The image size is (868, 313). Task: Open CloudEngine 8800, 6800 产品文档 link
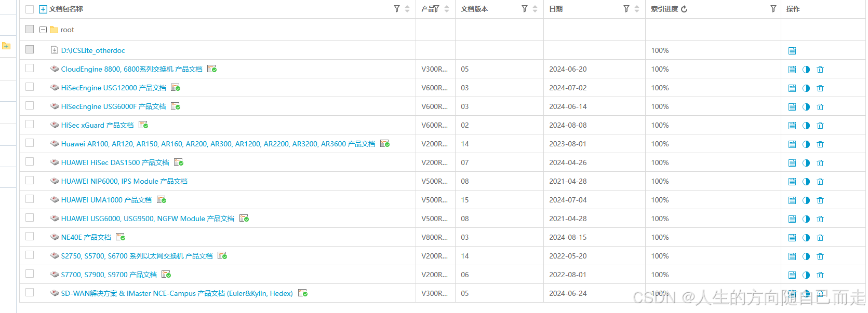click(132, 69)
